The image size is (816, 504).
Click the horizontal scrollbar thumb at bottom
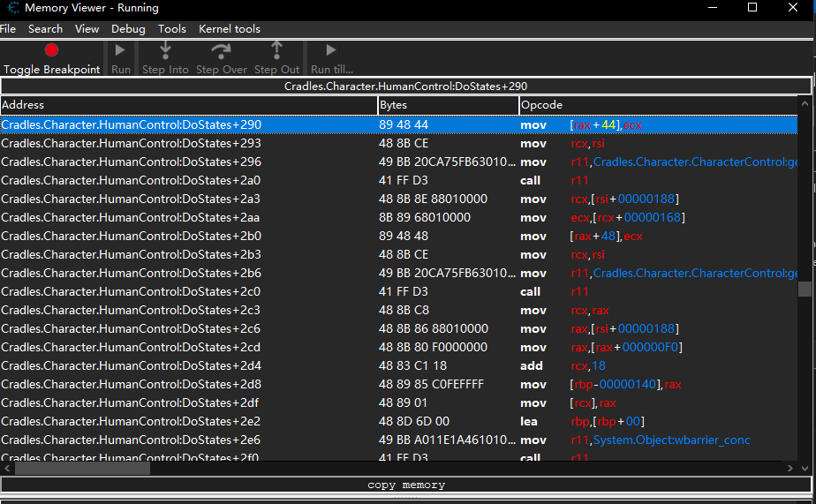pyautogui.click(x=82, y=469)
